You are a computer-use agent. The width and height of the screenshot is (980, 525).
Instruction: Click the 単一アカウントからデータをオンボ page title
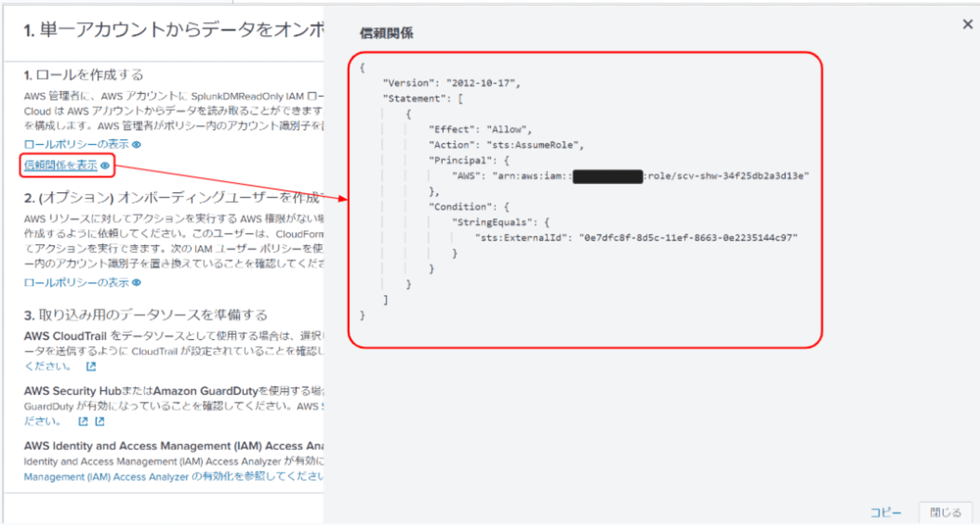click(173, 30)
